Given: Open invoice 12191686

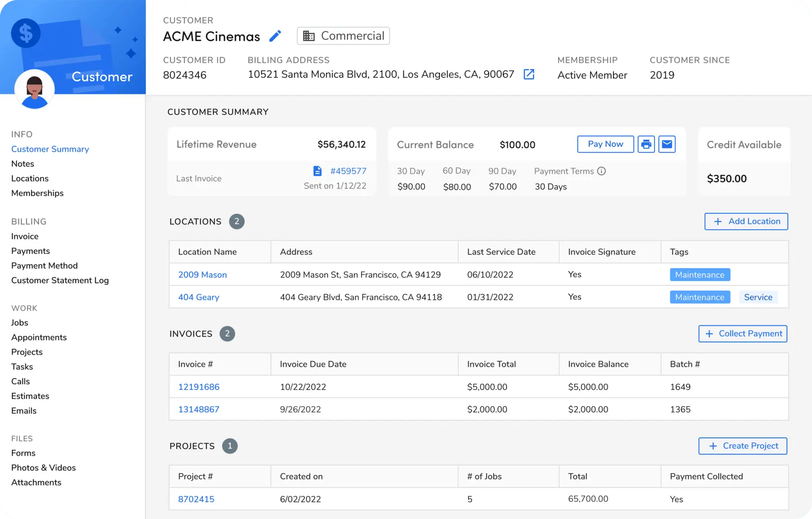Looking at the screenshot, I should pos(198,387).
